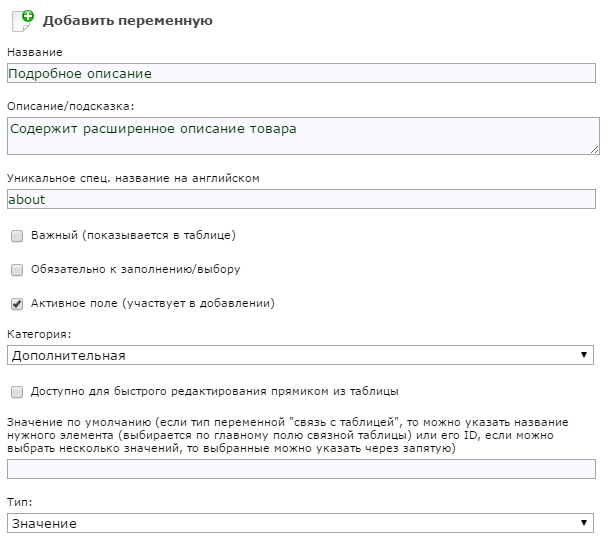Toggle quick editing from table checkbox
The image size is (607, 542).
point(17,392)
